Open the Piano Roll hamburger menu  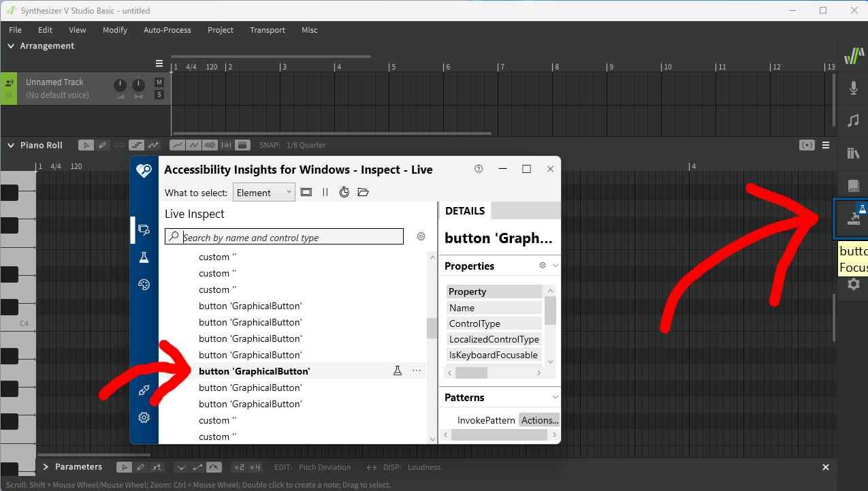825,145
